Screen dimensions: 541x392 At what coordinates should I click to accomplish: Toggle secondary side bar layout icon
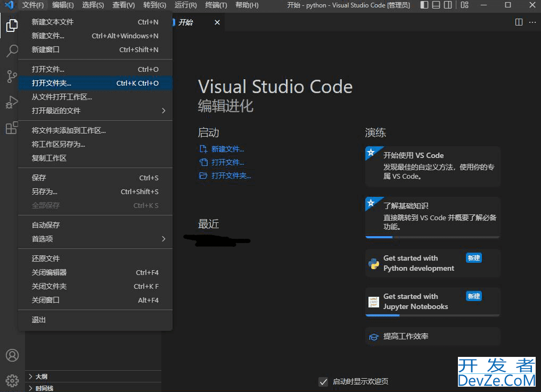click(x=448, y=5)
